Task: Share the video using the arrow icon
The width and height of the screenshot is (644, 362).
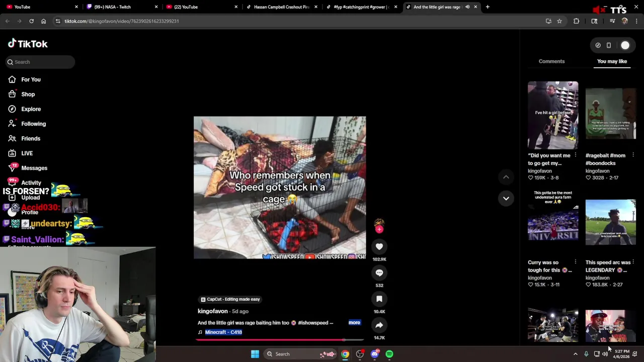Action: pos(379,325)
